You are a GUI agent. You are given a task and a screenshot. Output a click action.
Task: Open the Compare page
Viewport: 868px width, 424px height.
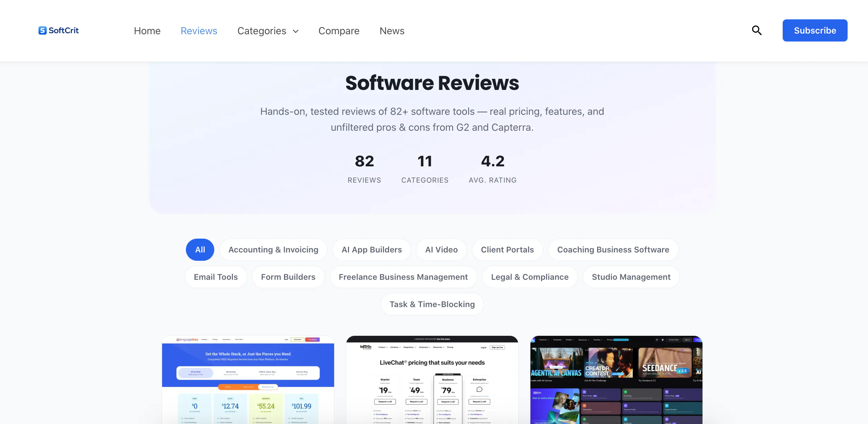coord(339,31)
